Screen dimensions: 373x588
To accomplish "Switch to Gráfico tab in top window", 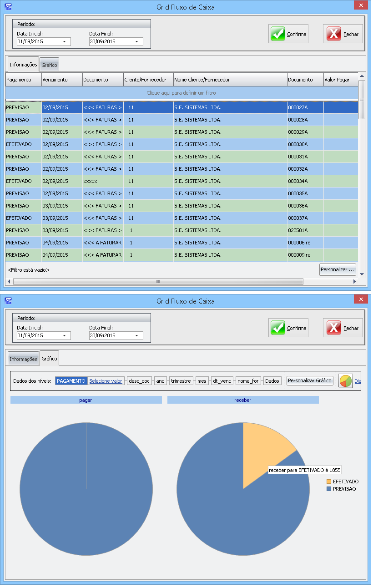I will (49, 65).
